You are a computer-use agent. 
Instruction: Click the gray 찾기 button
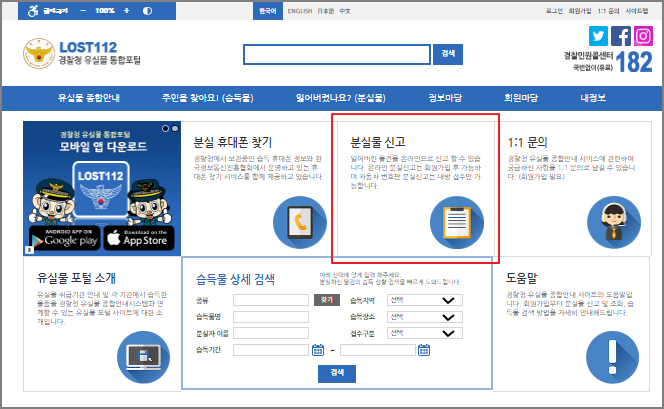point(326,300)
